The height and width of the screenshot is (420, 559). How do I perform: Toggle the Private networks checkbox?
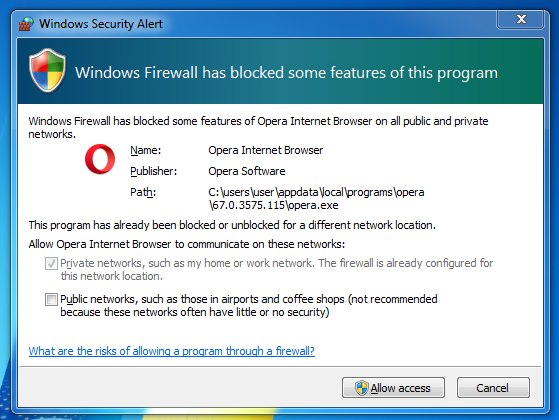tap(51, 263)
